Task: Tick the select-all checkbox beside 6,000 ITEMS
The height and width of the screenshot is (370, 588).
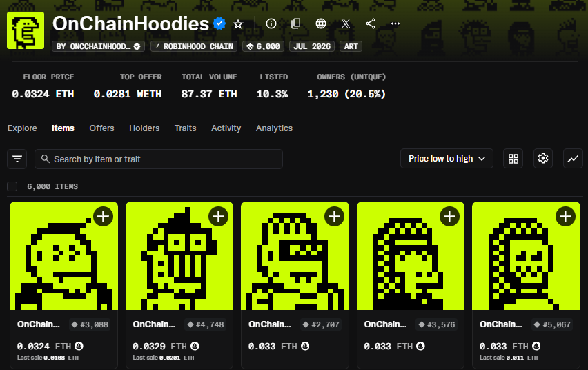Action: (12, 186)
